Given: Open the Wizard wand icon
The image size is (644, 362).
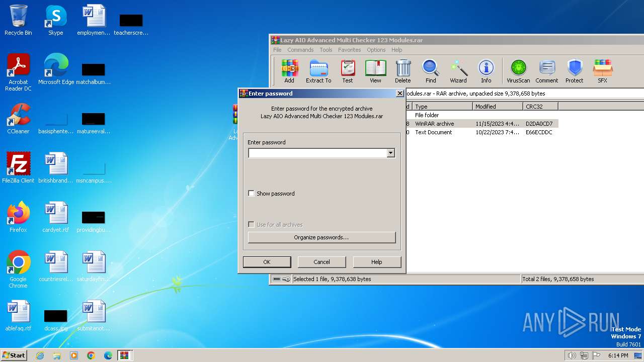Looking at the screenshot, I should coord(458,71).
